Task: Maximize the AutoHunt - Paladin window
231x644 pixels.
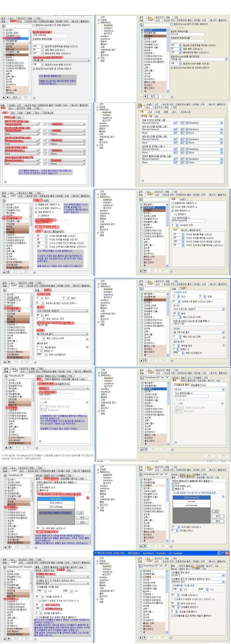Action: (x=223, y=553)
